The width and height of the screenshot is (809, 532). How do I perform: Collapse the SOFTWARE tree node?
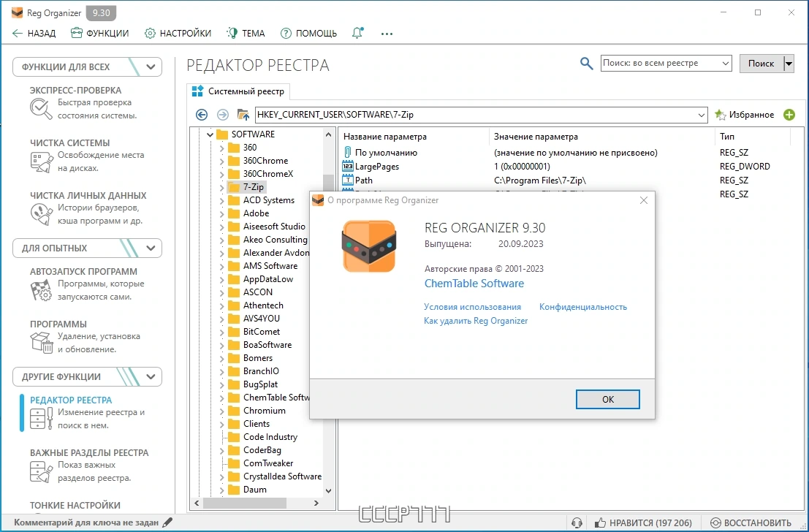(210, 134)
